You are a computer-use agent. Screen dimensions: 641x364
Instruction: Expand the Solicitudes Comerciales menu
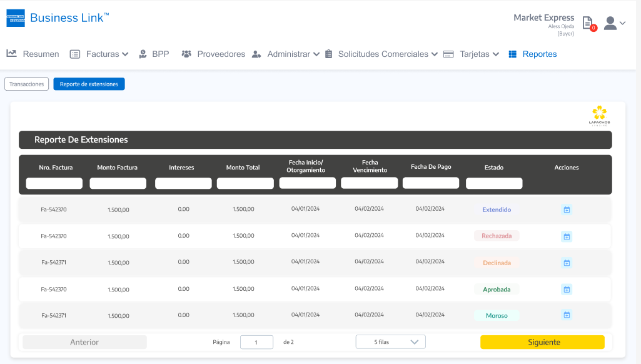click(381, 54)
